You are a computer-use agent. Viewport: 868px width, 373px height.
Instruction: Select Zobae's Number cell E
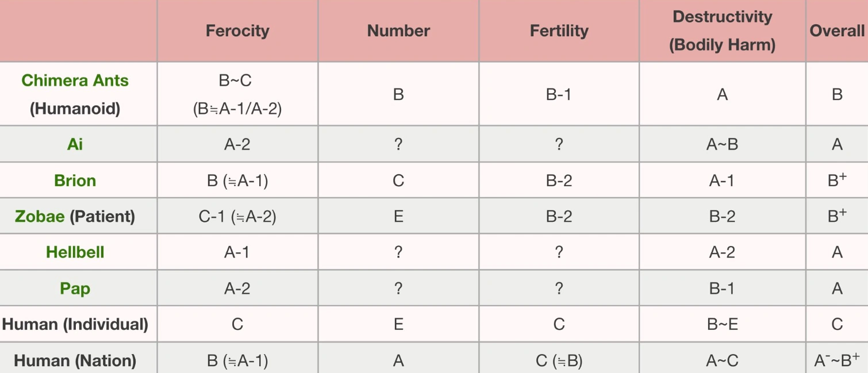click(398, 216)
